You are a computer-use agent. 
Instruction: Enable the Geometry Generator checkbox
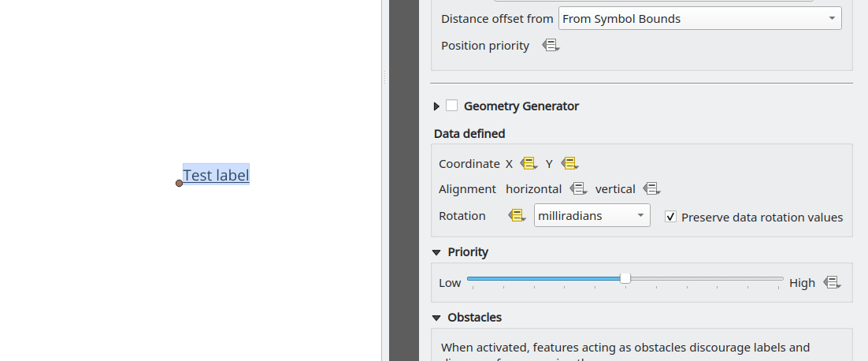pos(452,106)
